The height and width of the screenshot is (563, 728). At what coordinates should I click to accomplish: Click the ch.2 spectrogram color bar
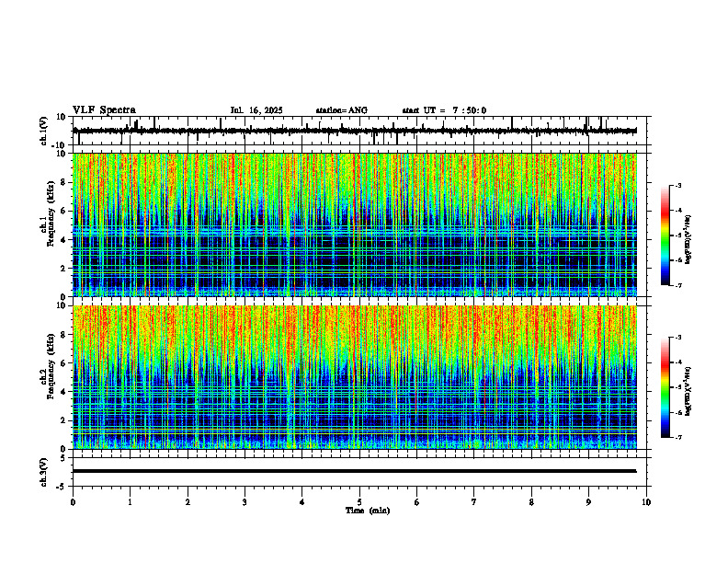tap(665, 387)
